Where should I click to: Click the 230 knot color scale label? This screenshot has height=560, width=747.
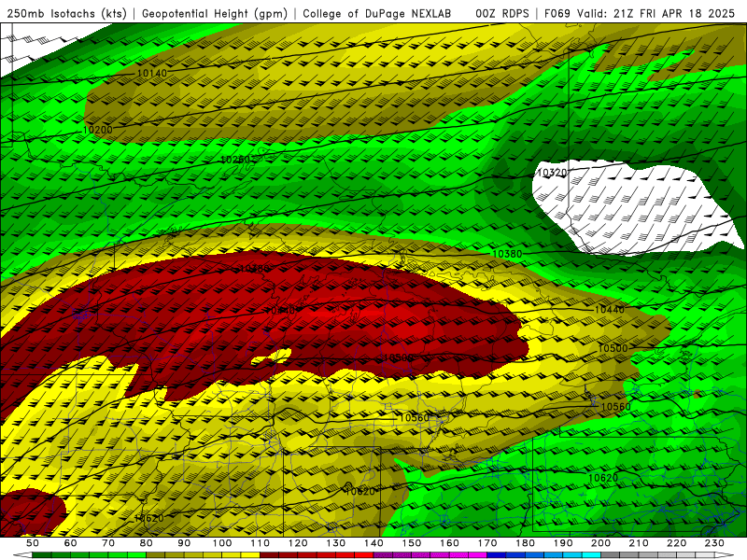(x=714, y=543)
